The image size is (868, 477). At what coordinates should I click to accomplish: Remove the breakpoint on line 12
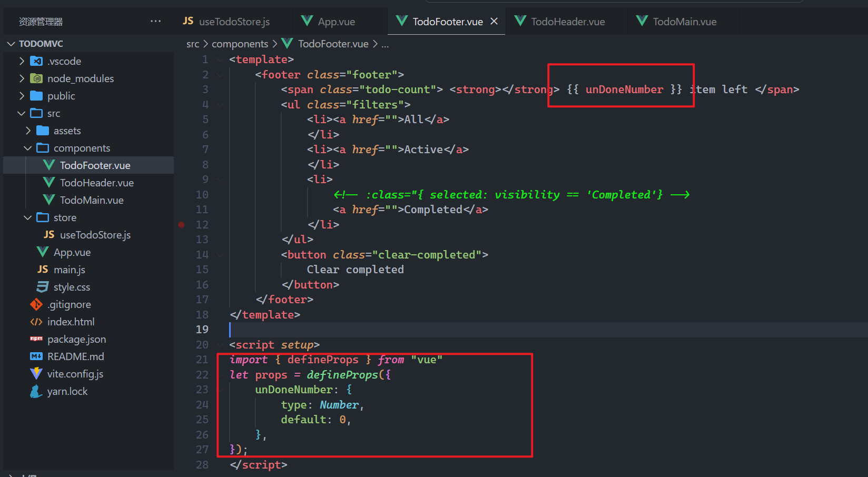(x=182, y=225)
